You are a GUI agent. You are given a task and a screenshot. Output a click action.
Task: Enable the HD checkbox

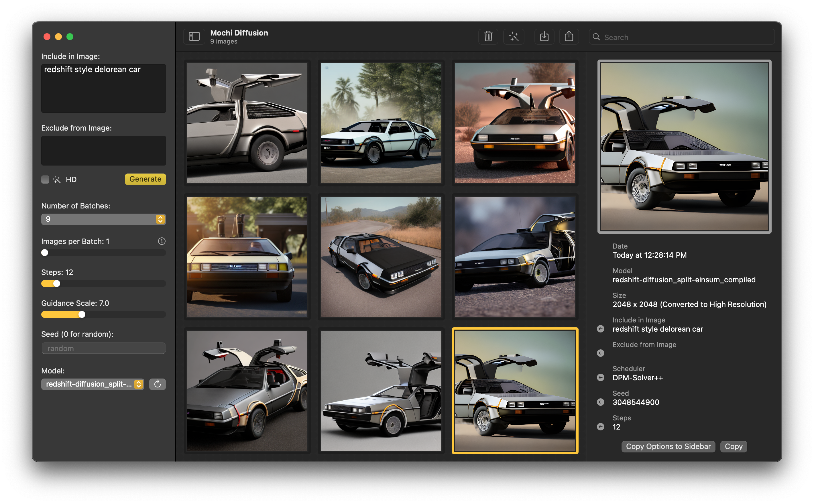tap(45, 179)
